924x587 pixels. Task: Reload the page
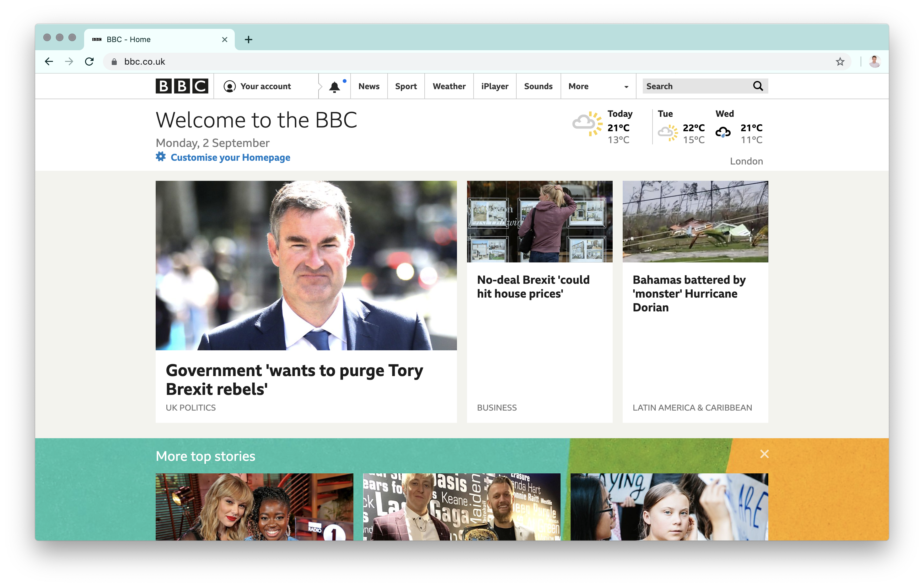(x=89, y=62)
